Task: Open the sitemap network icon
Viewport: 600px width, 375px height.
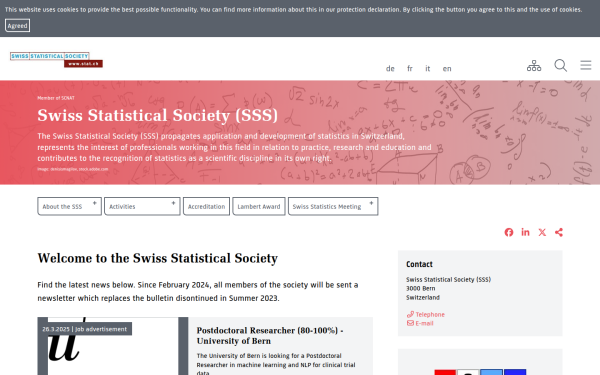Action: pyautogui.click(x=534, y=66)
